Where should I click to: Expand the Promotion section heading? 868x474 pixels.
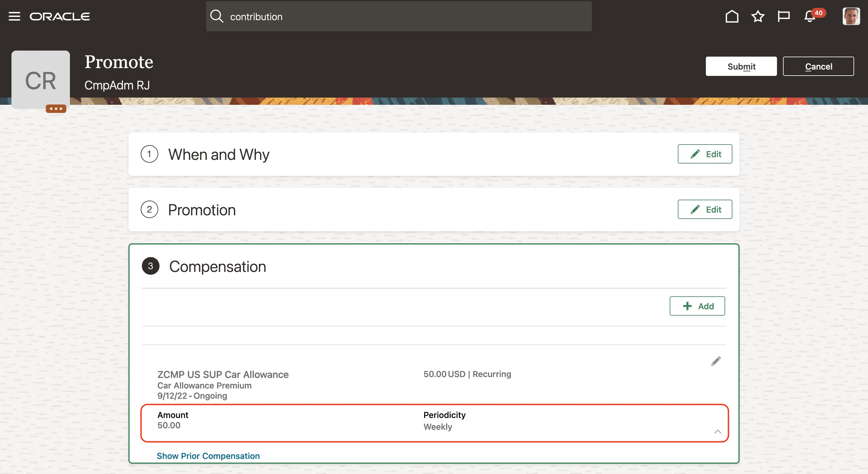pyautogui.click(x=202, y=210)
